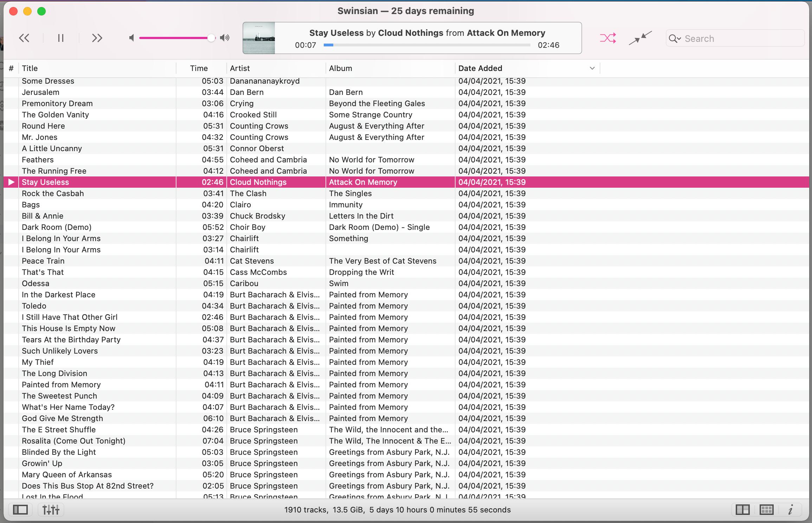Viewport: 812px width, 523px height.
Task: Select track Some Dresses
Action: tap(406, 81)
